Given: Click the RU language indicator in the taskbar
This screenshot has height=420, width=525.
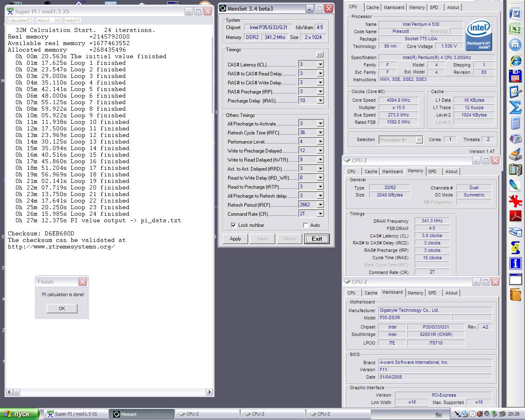Looking at the screenshot, I should [x=438, y=414].
